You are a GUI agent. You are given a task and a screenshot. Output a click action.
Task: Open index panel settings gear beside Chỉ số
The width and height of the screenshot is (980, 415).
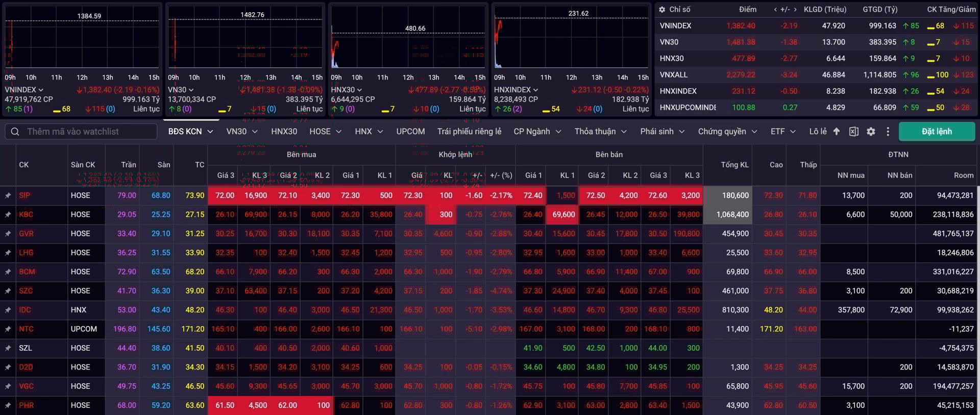click(x=662, y=10)
